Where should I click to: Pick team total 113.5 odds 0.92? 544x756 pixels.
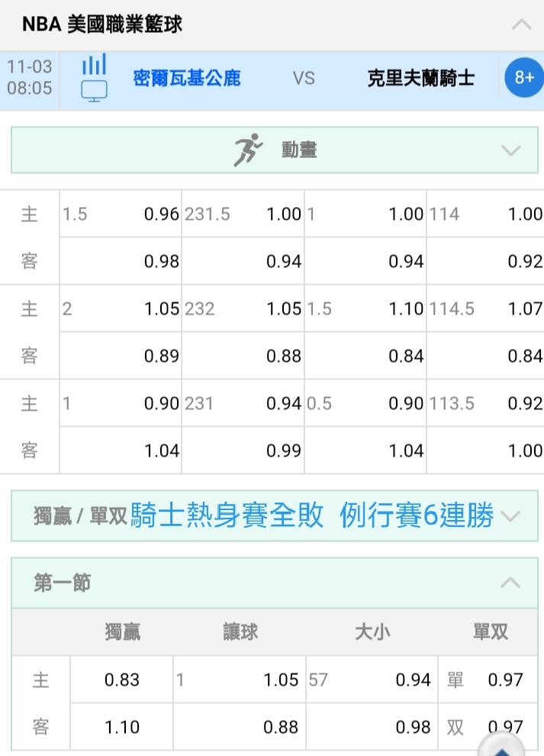pos(486,403)
